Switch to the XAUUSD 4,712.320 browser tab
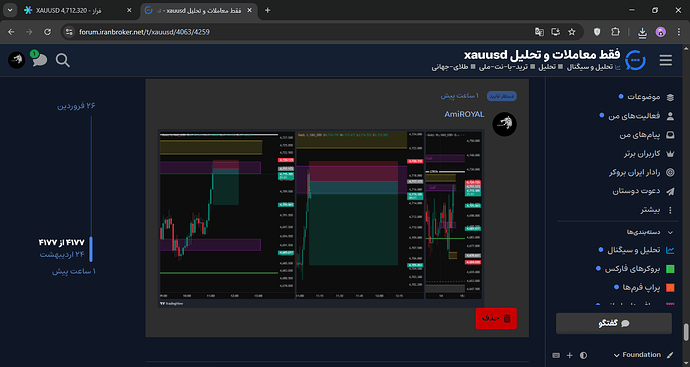 click(75, 10)
